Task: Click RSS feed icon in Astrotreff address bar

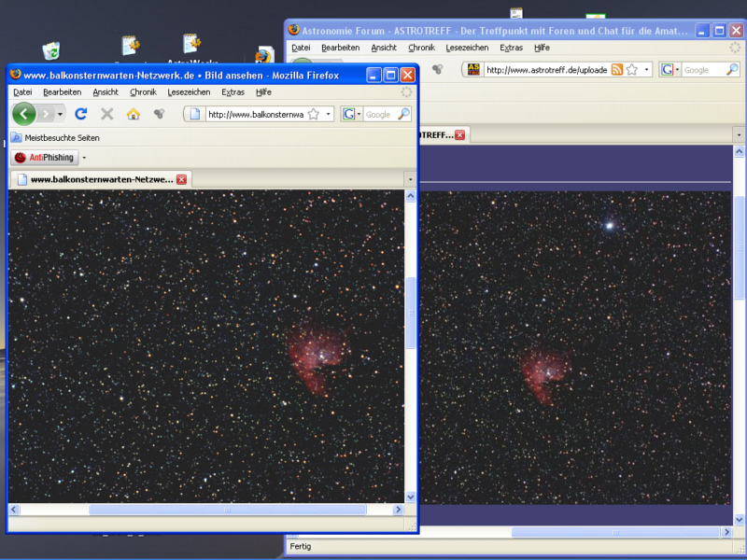Action: click(x=617, y=70)
